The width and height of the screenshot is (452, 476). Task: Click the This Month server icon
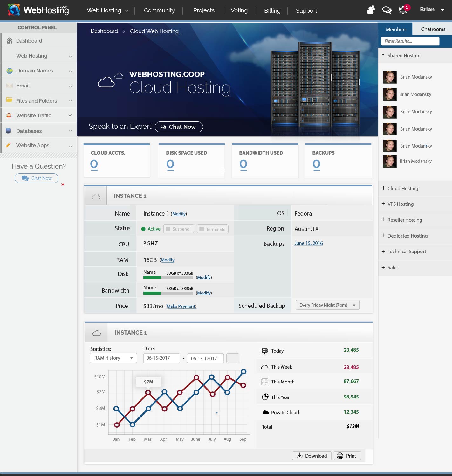(x=264, y=382)
